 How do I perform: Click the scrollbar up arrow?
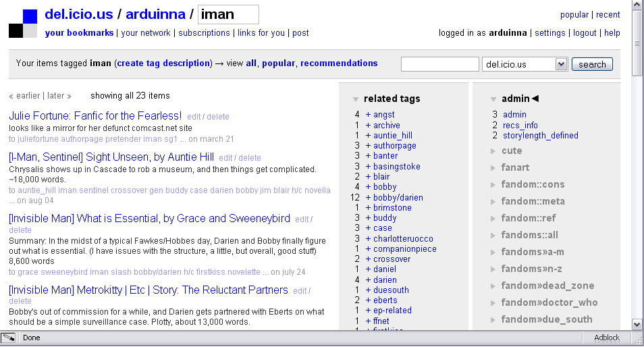point(637,5)
